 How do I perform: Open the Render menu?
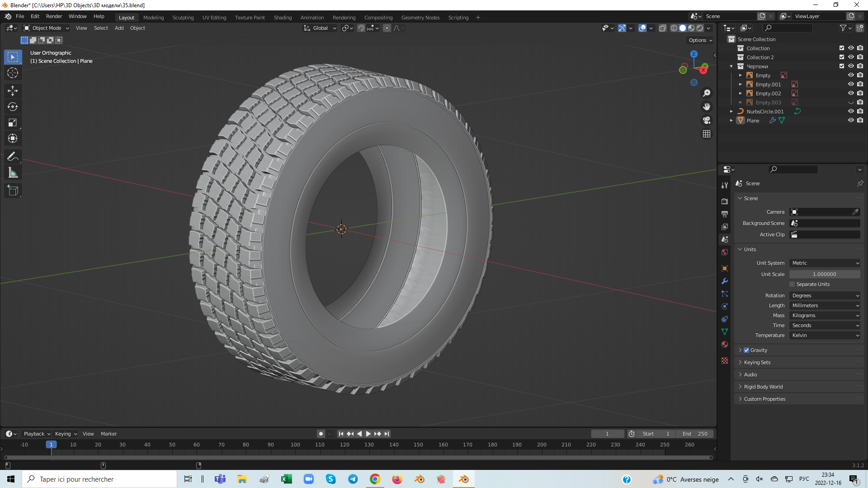(x=54, y=16)
